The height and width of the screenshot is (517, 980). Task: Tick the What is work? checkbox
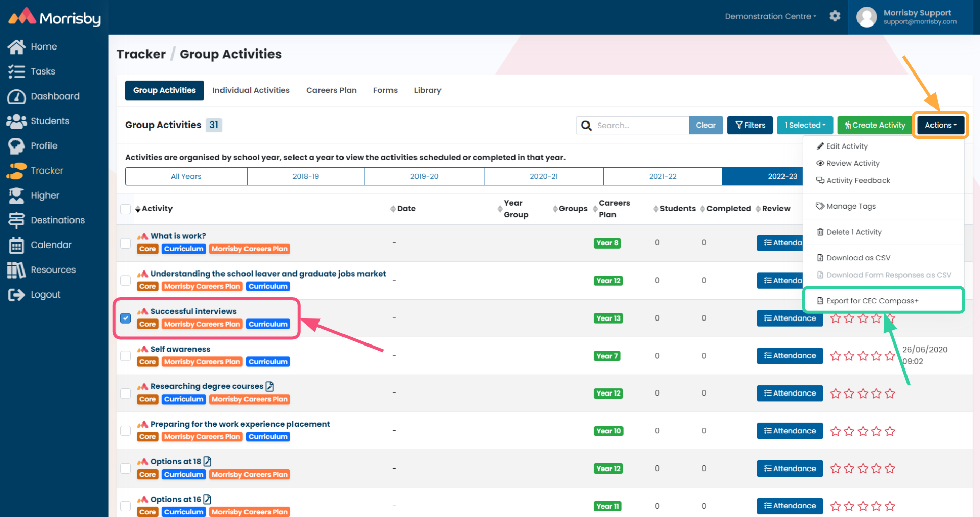pyautogui.click(x=126, y=243)
